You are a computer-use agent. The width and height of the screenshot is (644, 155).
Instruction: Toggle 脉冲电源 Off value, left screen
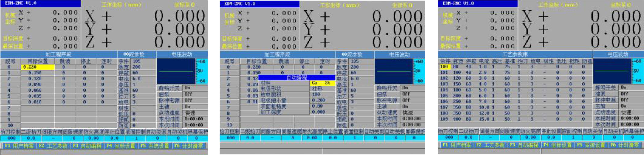coord(195,100)
